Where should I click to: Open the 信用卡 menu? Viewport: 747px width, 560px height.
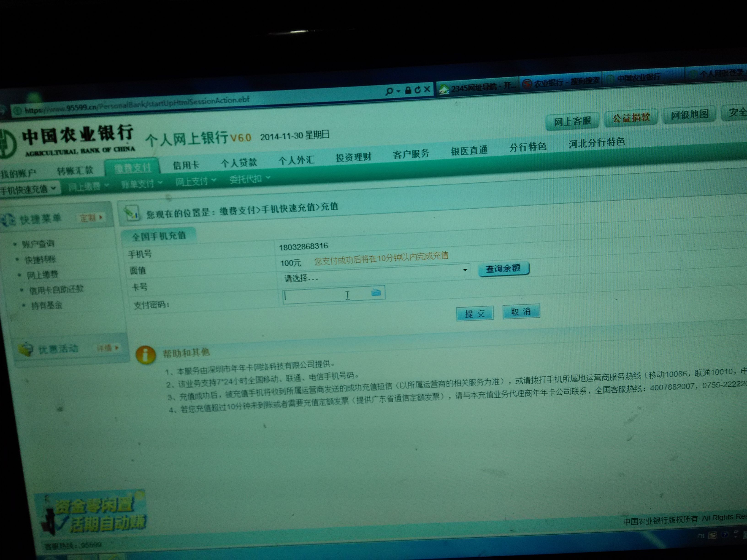tap(186, 165)
